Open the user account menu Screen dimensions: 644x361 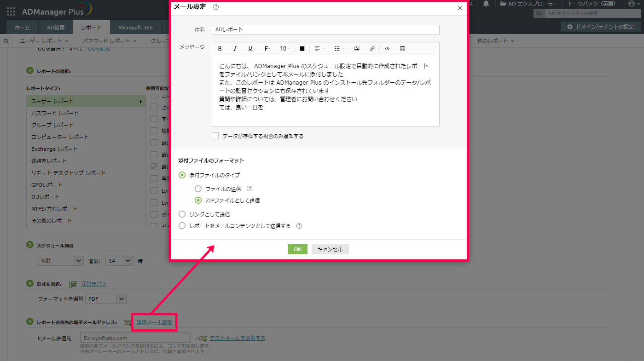(634, 4)
